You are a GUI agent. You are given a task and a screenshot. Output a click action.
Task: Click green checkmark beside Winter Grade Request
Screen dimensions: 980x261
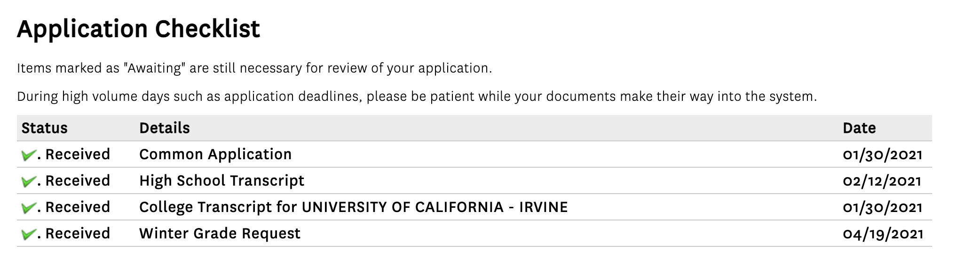point(29,234)
